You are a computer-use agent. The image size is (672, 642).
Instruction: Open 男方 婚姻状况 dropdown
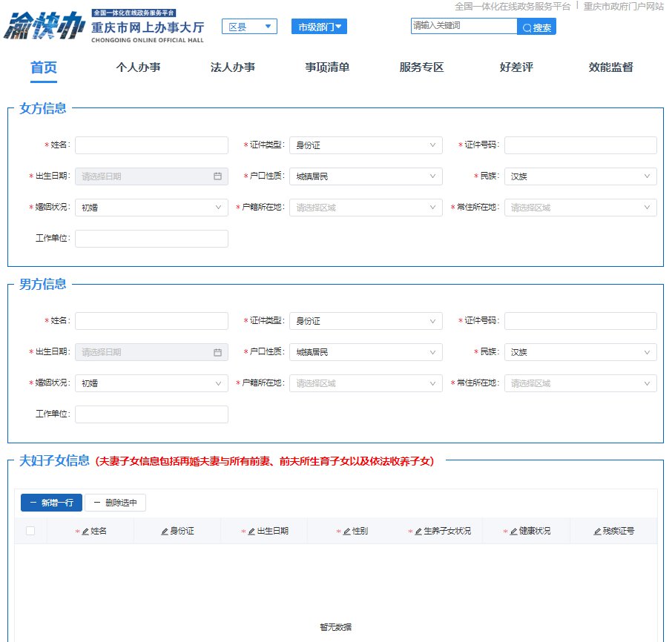click(151, 383)
